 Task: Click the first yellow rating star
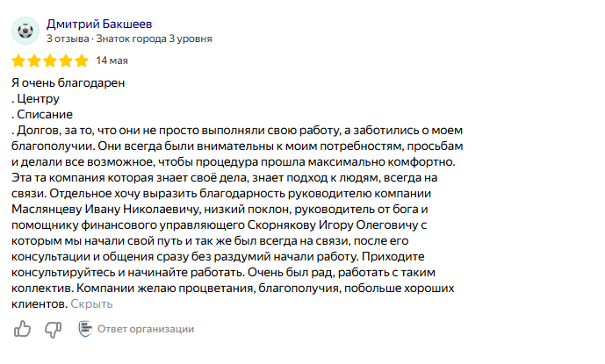[x=18, y=61]
